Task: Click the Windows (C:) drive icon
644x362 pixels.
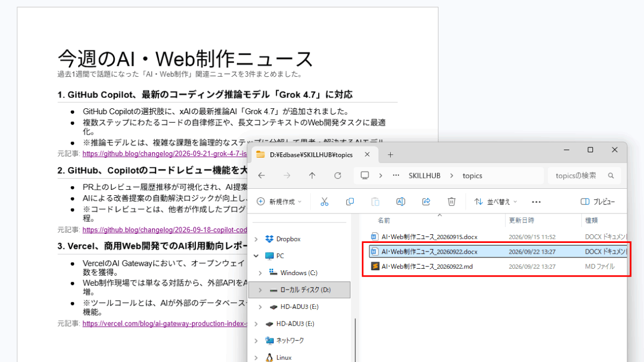Action: [x=274, y=272]
